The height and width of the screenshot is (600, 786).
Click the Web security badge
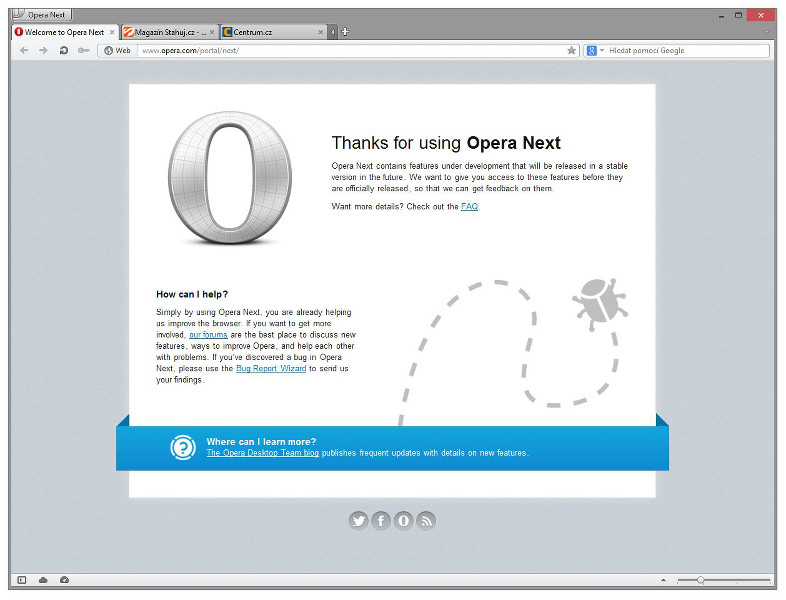pos(117,51)
